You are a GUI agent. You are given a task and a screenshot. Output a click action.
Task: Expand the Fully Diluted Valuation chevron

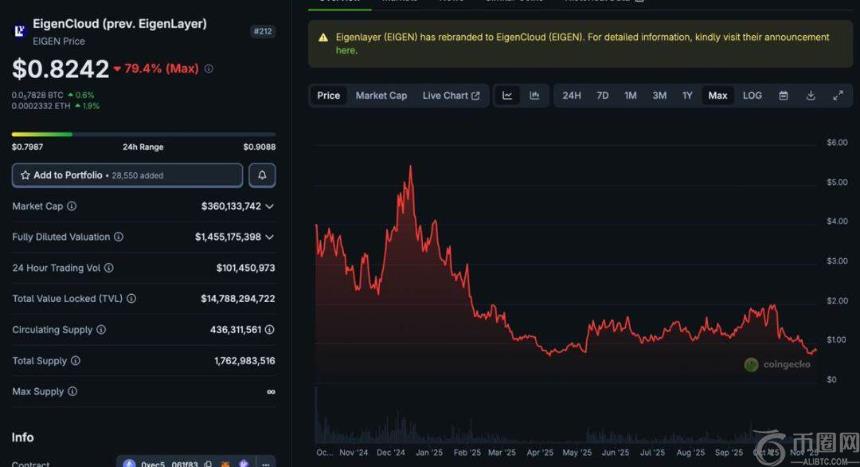(x=270, y=237)
